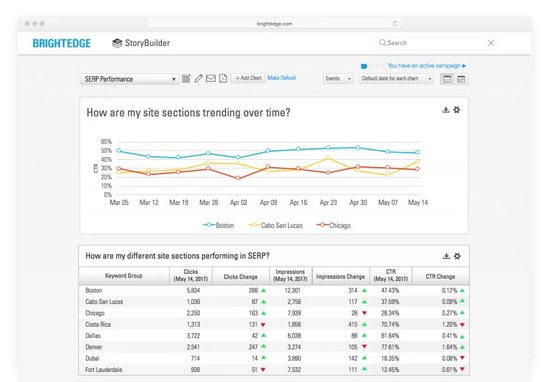
Task: Click the grid layout icon after SERP Performance
Action: coord(186,79)
